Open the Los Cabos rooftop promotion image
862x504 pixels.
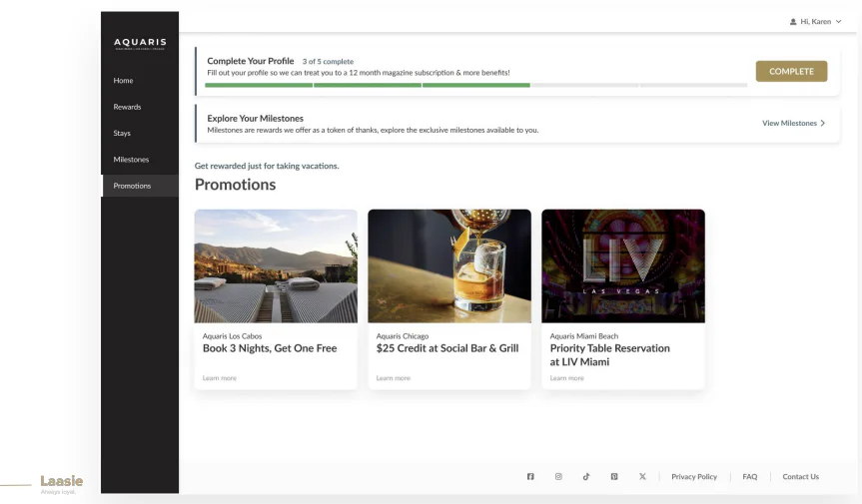pos(276,265)
